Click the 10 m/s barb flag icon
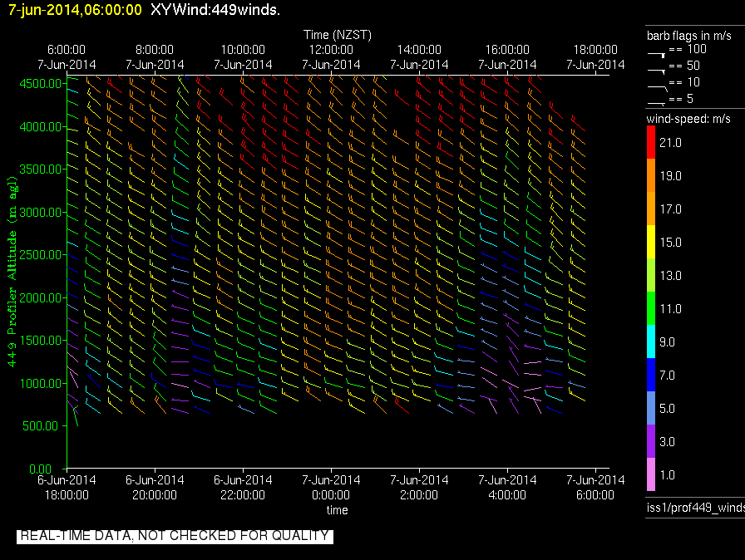745x560 pixels. coord(658,88)
